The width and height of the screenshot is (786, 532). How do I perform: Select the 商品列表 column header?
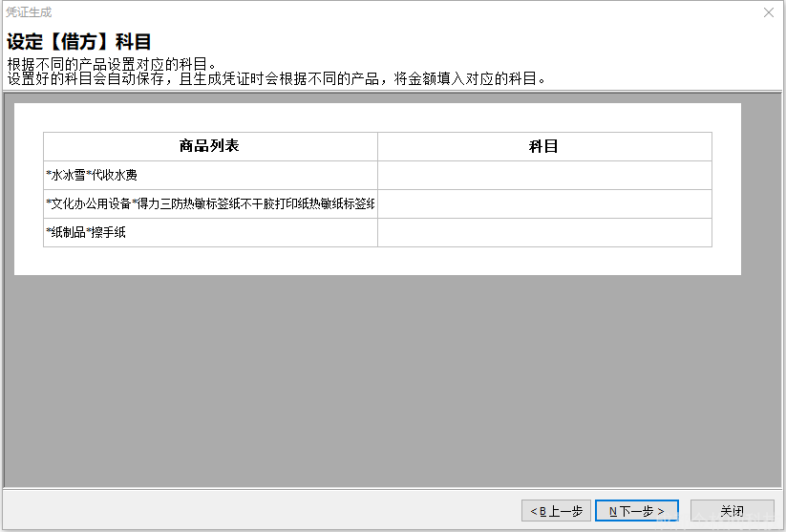pos(210,146)
